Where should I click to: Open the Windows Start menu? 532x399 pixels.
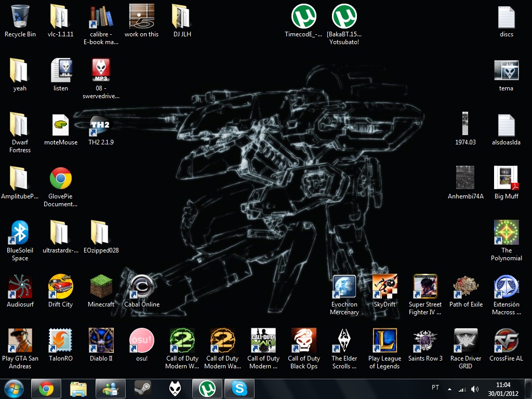tap(14, 389)
